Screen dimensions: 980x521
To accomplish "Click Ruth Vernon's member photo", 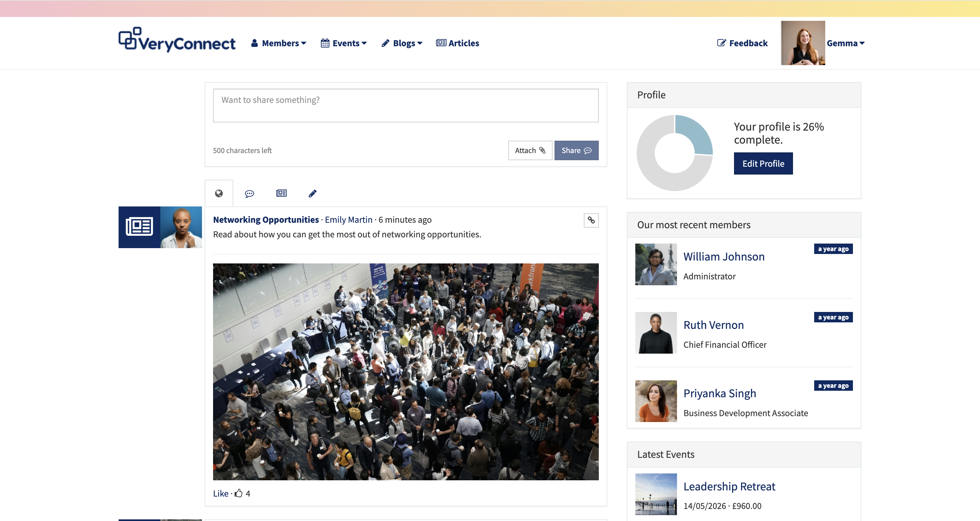I will pos(656,333).
